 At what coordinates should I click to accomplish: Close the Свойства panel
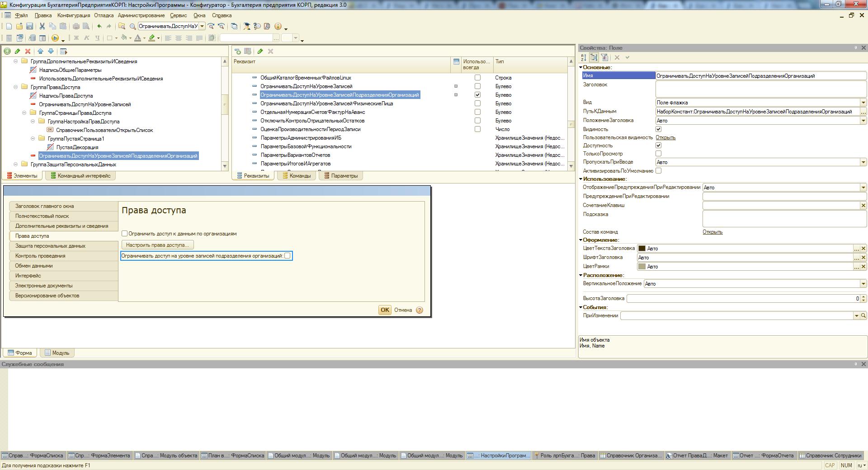pyautogui.click(x=863, y=48)
